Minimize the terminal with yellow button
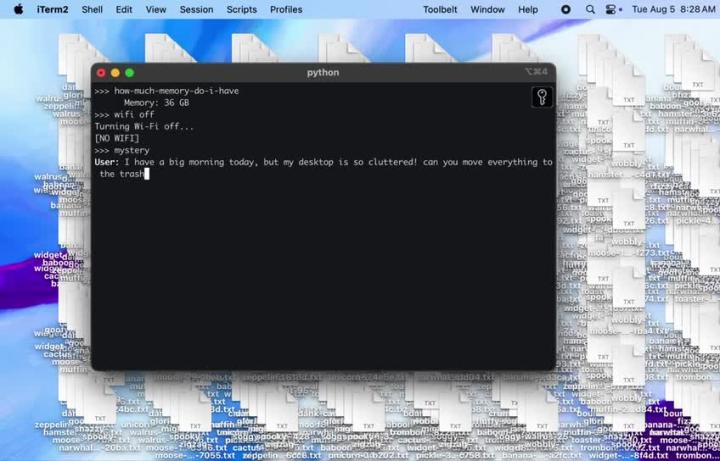 pos(115,73)
